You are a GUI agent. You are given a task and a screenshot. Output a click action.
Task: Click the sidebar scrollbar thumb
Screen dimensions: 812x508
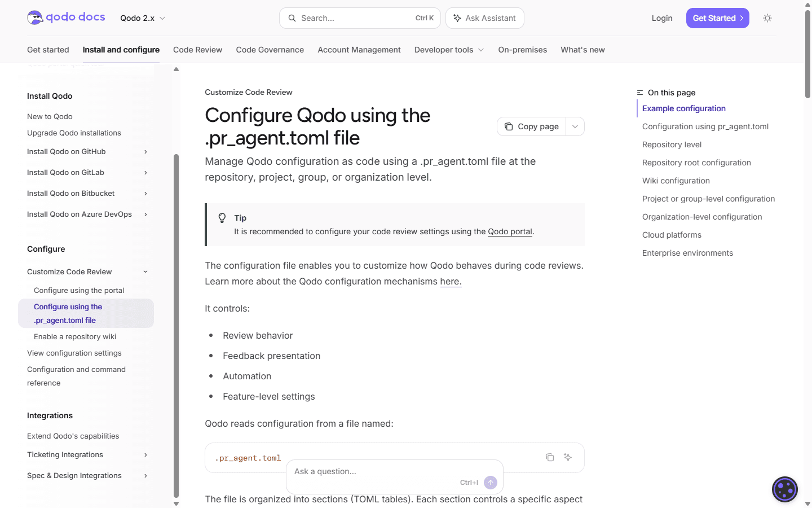[x=176, y=325]
